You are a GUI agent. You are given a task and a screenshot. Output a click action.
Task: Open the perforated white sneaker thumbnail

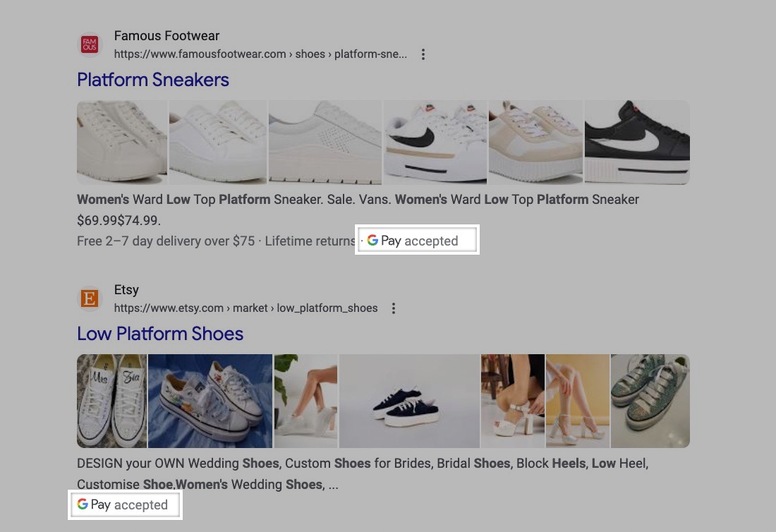[325, 142]
